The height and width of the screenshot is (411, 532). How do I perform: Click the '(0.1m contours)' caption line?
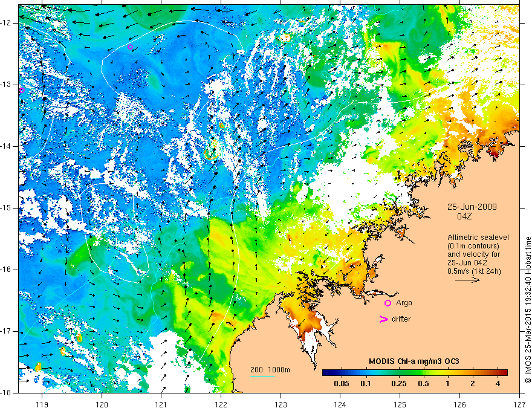coord(473,246)
